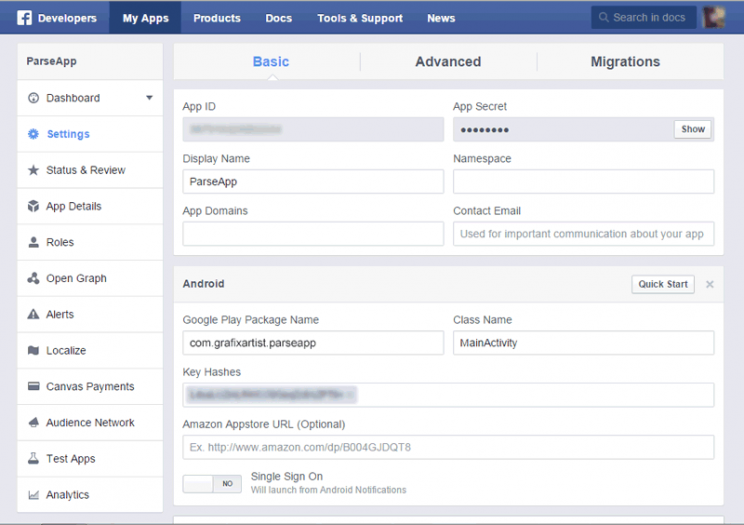Click the Android Quick Start button
Viewport: 744px width, 525px height.
662,284
